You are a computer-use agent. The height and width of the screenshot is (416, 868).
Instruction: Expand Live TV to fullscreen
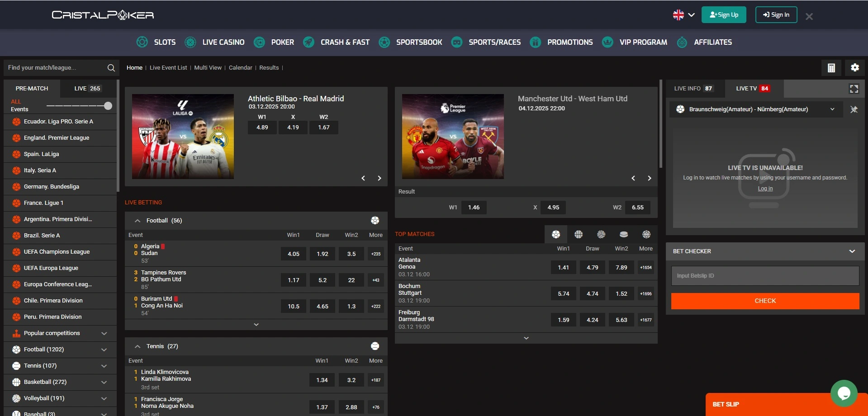854,89
